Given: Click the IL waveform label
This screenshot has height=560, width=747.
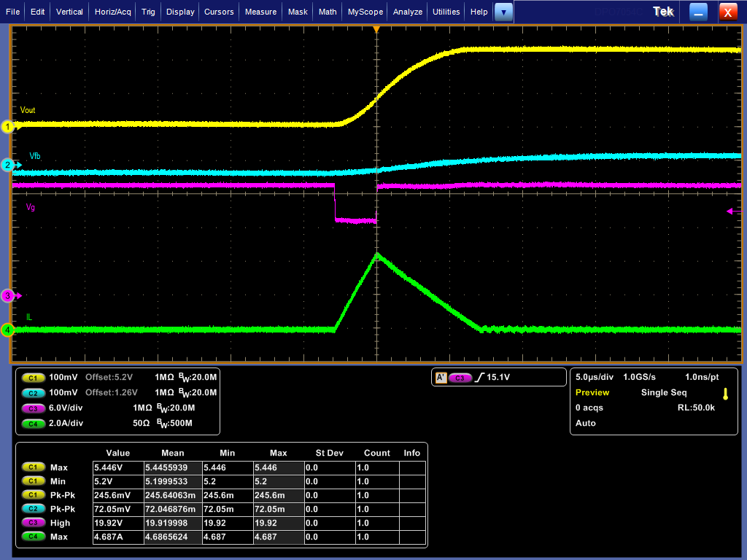Looking at the screenshot, I should (29, 317).
